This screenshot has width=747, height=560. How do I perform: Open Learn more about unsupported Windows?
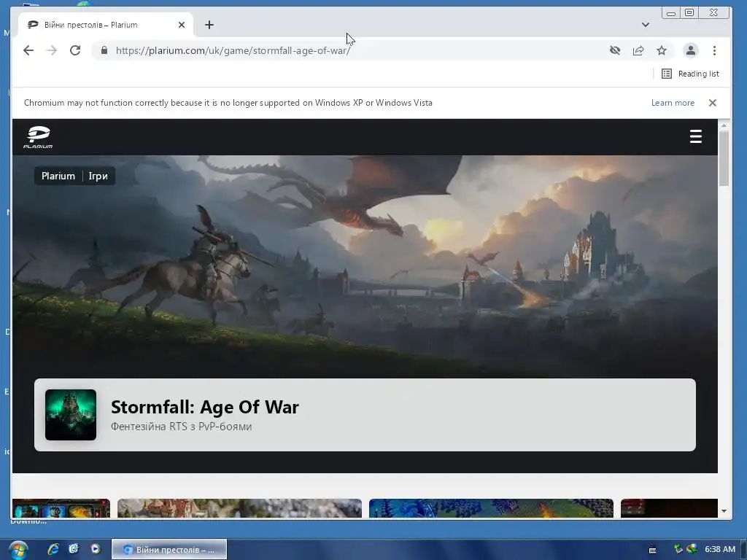673,103
